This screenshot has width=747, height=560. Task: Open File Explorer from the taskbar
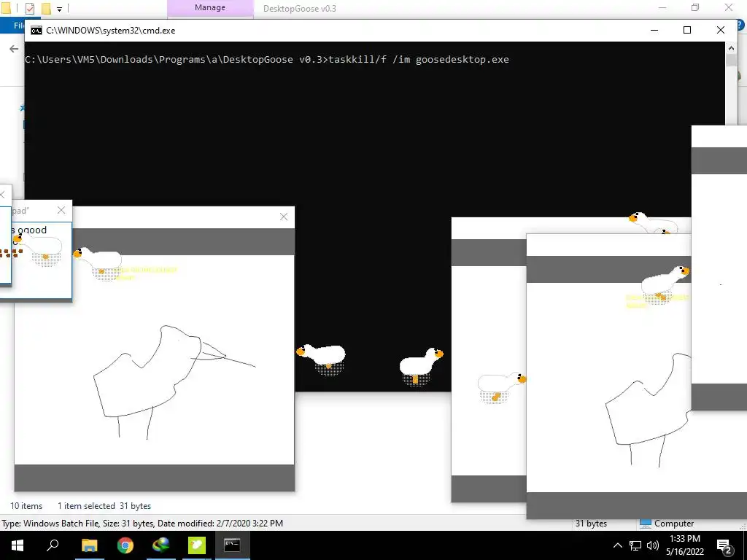(x=89, y=545)
